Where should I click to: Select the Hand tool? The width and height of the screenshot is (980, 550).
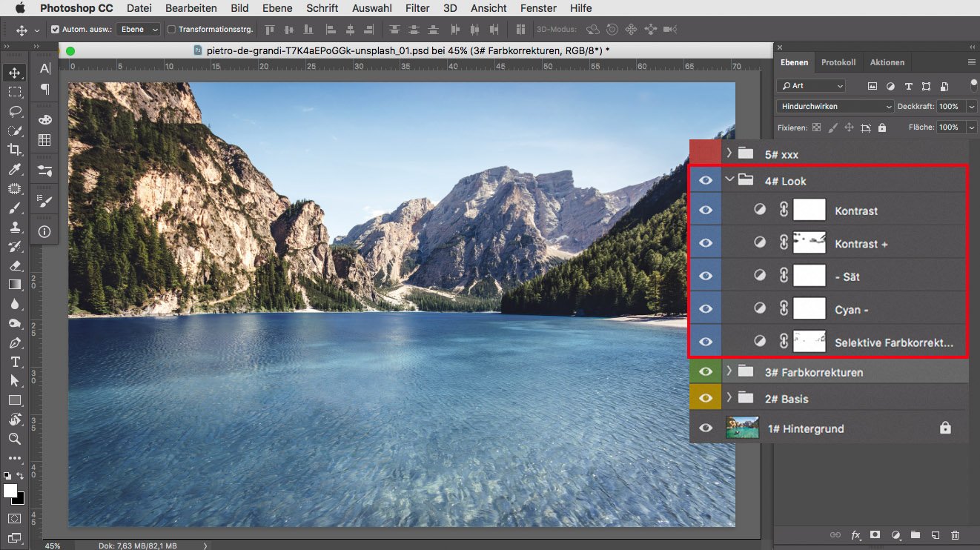pos(15,420)
